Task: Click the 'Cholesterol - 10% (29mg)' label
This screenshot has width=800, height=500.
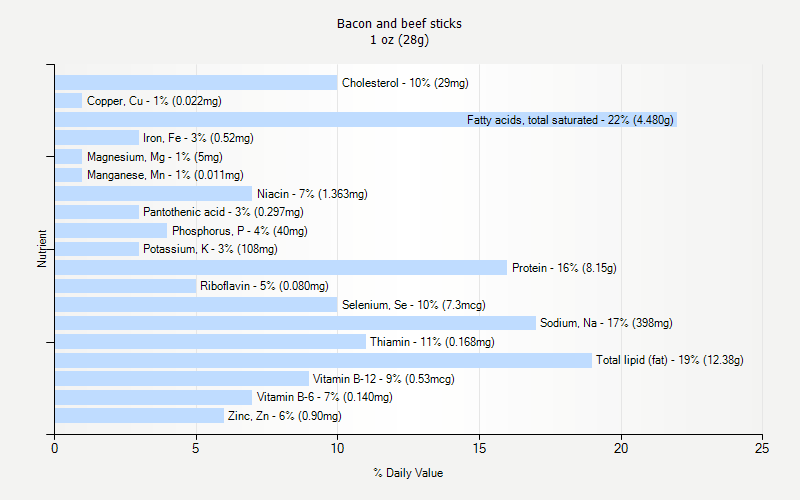Action: [405, 83]
